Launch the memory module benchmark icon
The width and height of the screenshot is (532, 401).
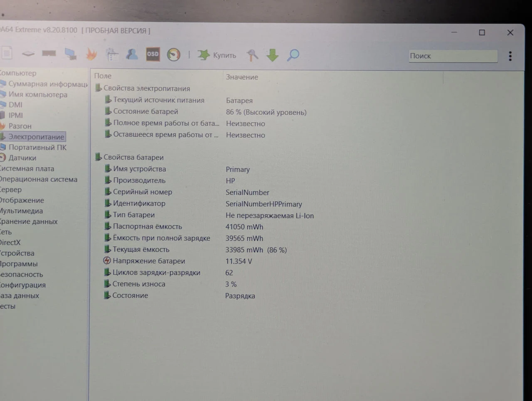coord(49,53)
